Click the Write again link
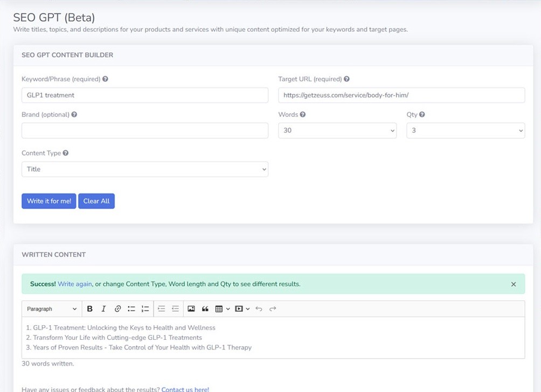The width and height of the screenshot is (541, 392). tap(74, 284)
